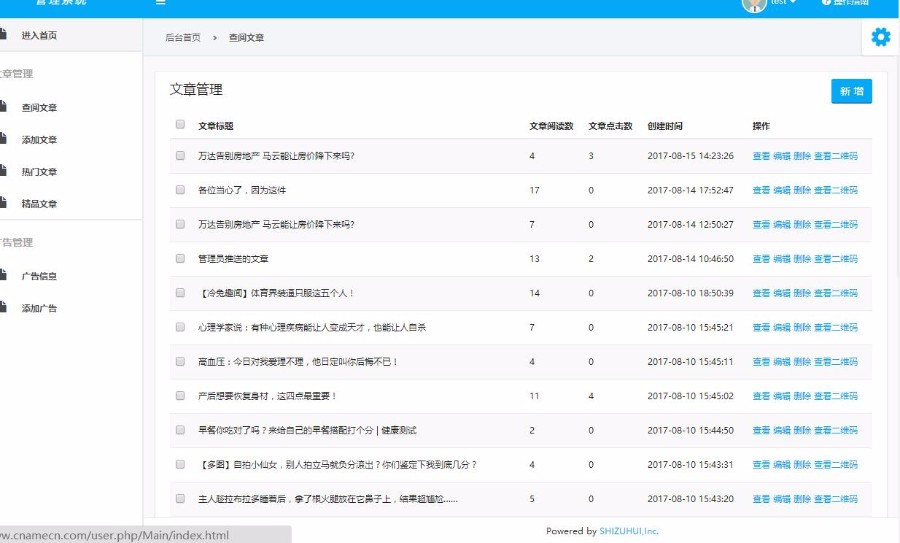Viewport: 900px width, 543px height.
Task: Tick the 【冷兔趣闻】 article checkbox
Action: click(x=180, y=293)
